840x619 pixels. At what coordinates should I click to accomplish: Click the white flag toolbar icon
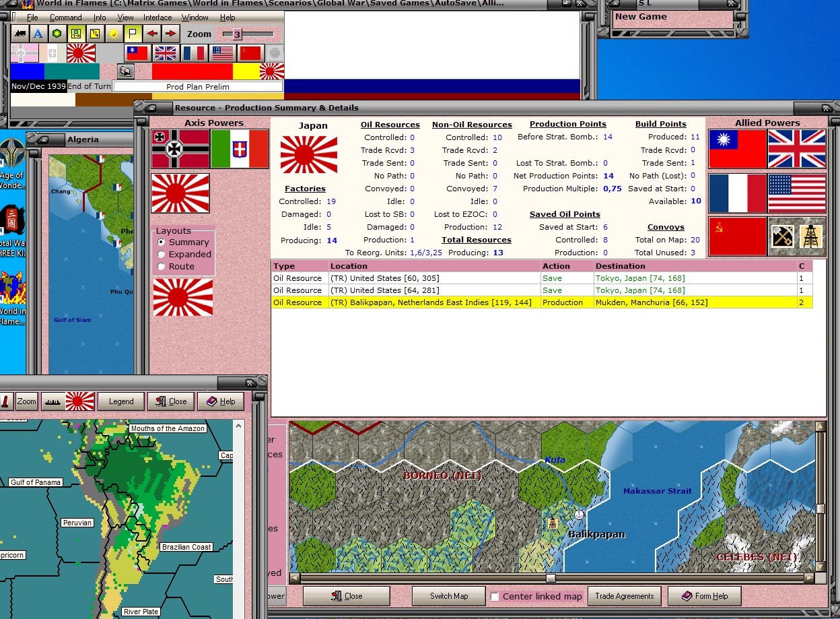click(x=133, y=34)
